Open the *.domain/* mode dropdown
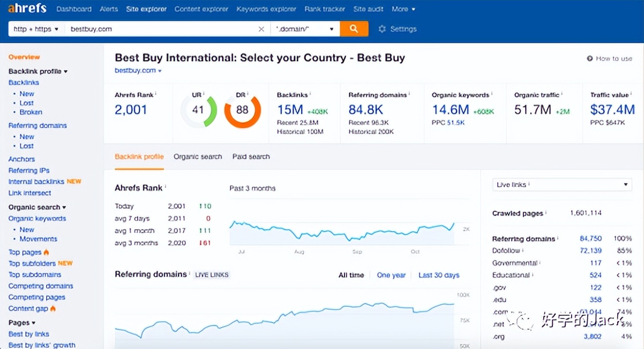The image size is (644, 349). coord(304,29)
